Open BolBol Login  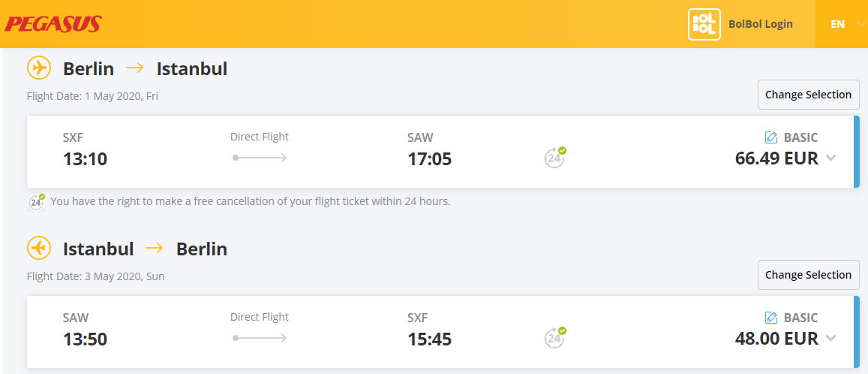point(761,24)
